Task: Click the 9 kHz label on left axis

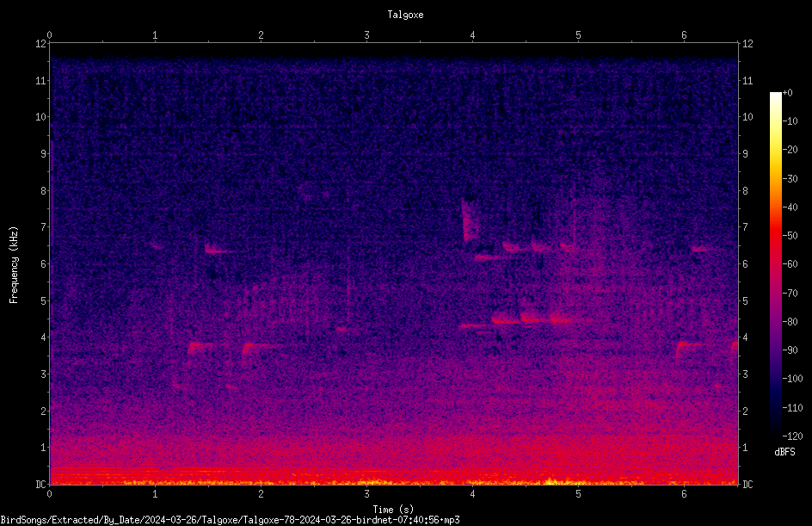Action: (44, 153)
